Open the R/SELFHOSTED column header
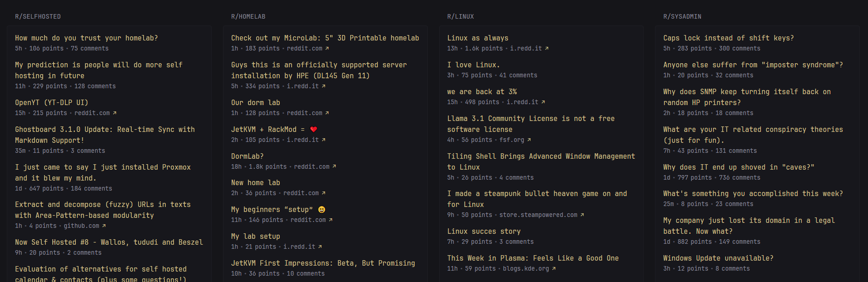The width and height of the screenshot is (868, 282). [x=38, y=17]
